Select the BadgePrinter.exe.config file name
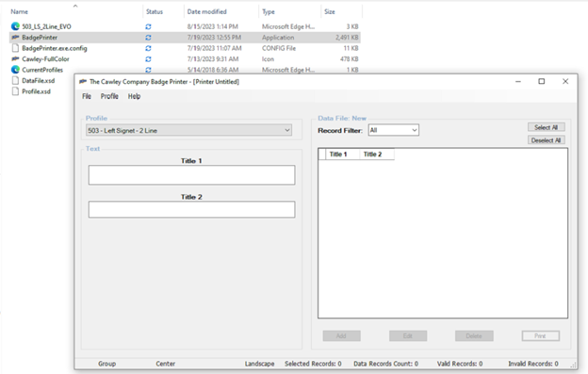Screen dimensions: 588x374 tap(55, 48)
